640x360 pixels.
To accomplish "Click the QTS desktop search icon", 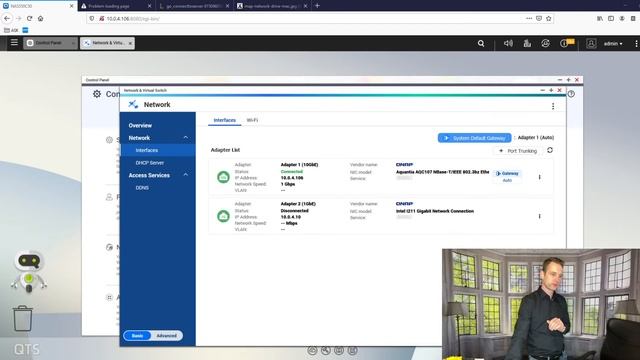I will [x=481, y=43].
